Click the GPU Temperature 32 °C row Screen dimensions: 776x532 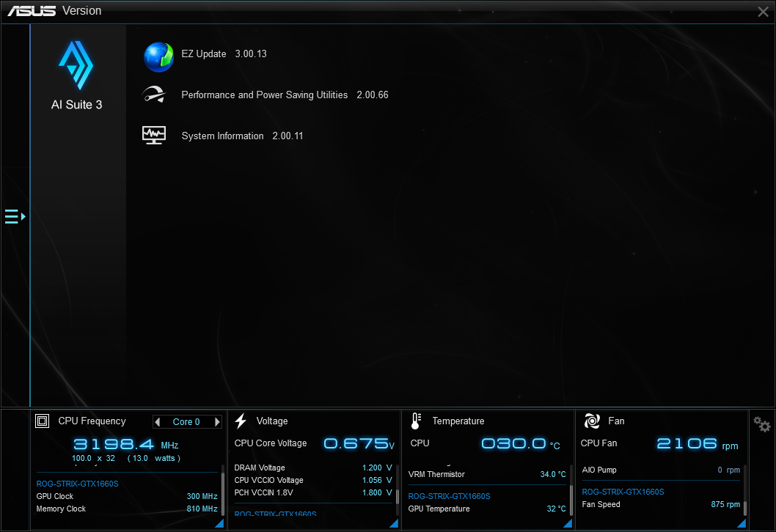[487, 509]
